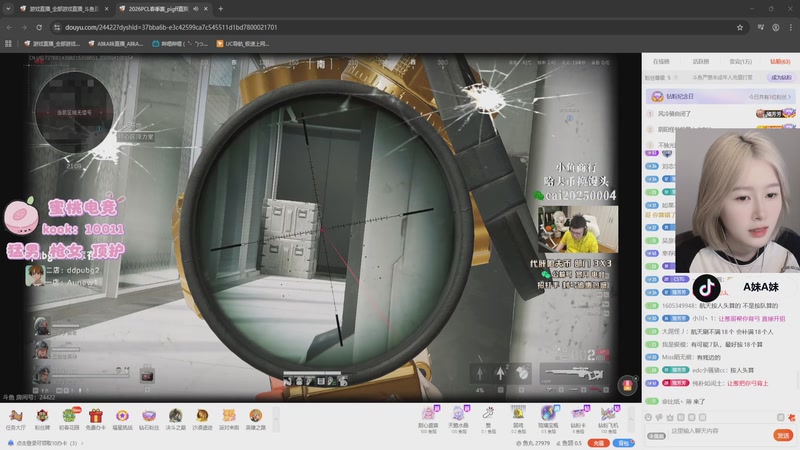Send the 天鹅水晶 gift

pos(458,419)
